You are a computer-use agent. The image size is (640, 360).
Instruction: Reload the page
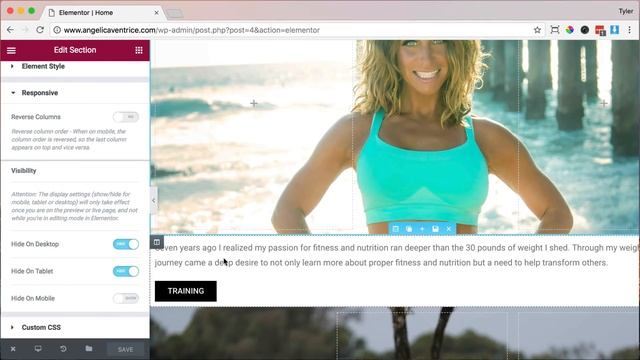click(x=40, y=30)
